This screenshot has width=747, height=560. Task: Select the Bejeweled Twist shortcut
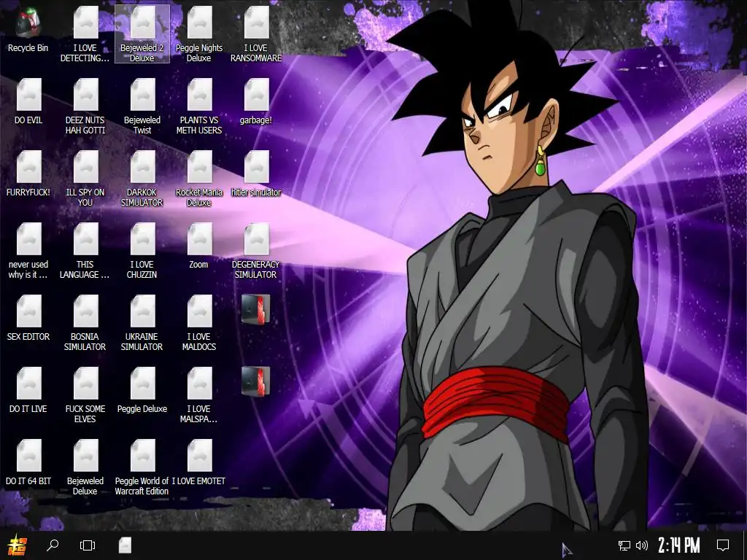click(142, 106)
